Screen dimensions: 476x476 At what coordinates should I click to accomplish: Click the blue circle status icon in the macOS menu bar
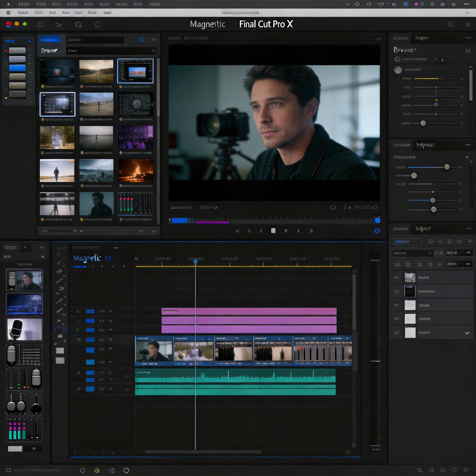(406, 4)
